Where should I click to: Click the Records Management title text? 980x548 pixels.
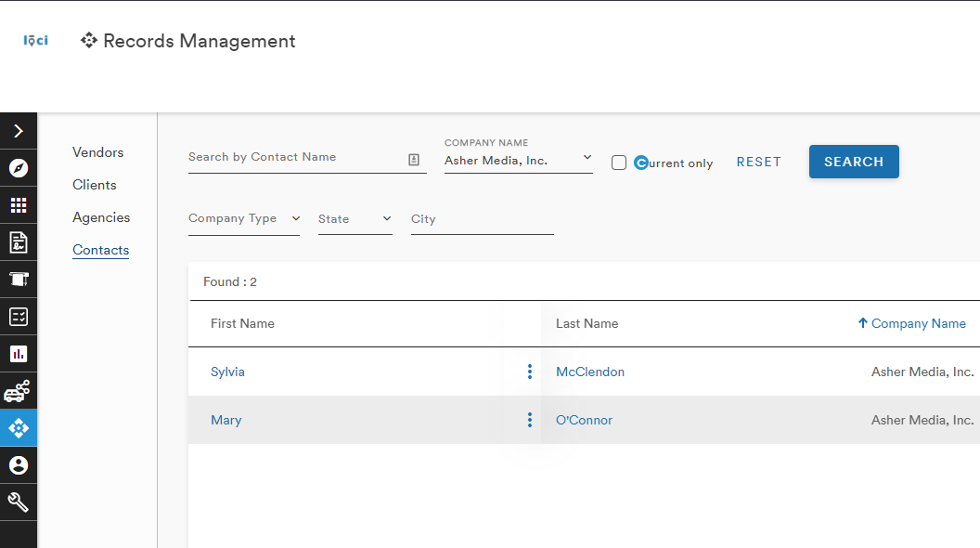click(x=200, y=41)
